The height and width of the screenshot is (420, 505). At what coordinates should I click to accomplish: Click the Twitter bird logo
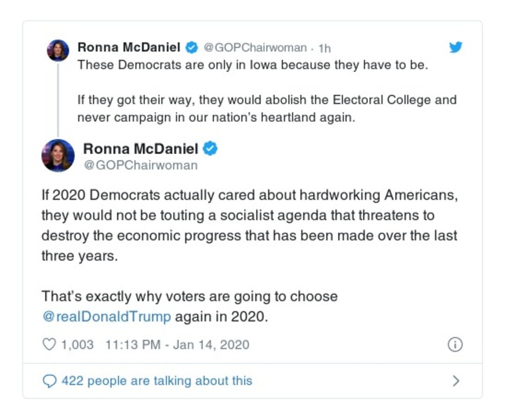(455, 48)
